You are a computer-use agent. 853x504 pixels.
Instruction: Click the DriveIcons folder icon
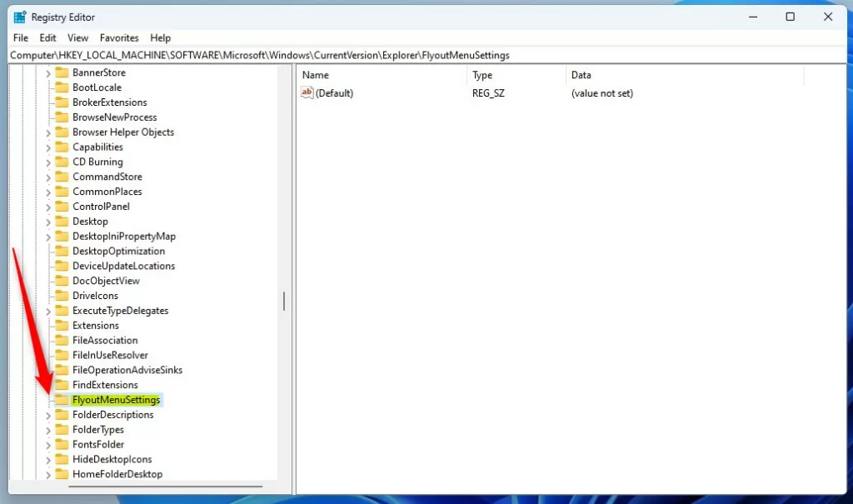point(62,296)
